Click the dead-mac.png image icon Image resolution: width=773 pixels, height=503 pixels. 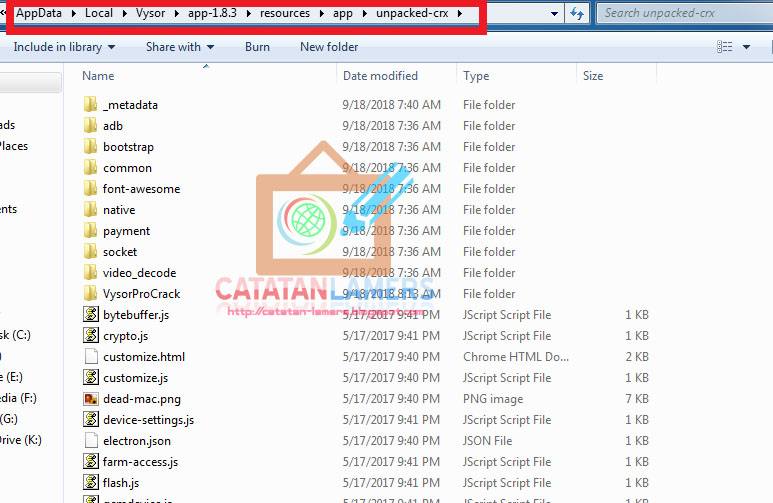(91, 398)
